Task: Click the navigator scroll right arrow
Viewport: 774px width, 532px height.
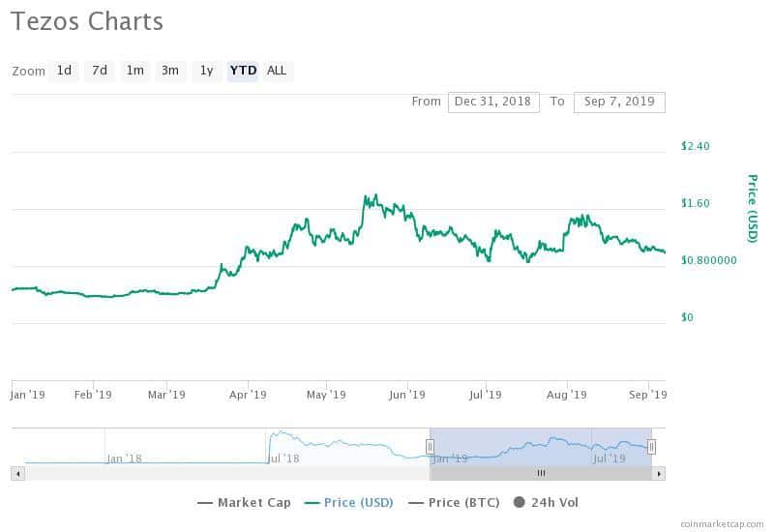Action: (x=659, y=473)
